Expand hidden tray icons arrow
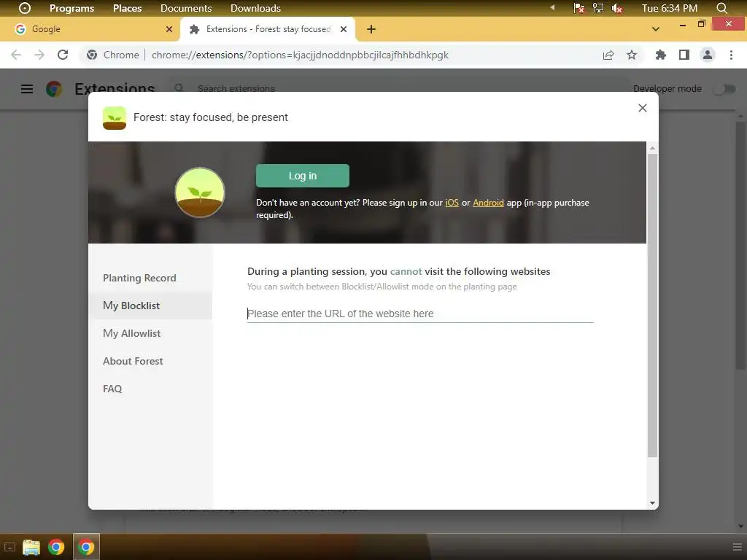This screenshot has width=747, height=560. [x=553, y=7]
